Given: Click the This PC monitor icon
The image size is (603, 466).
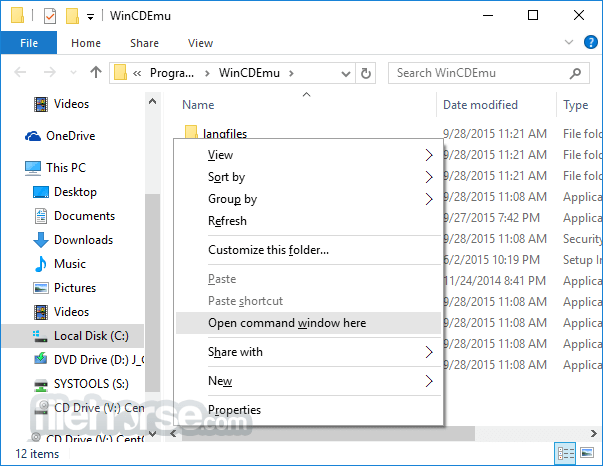Looking at the screenshot, I should pyautogui.click(x=33, y=168).
